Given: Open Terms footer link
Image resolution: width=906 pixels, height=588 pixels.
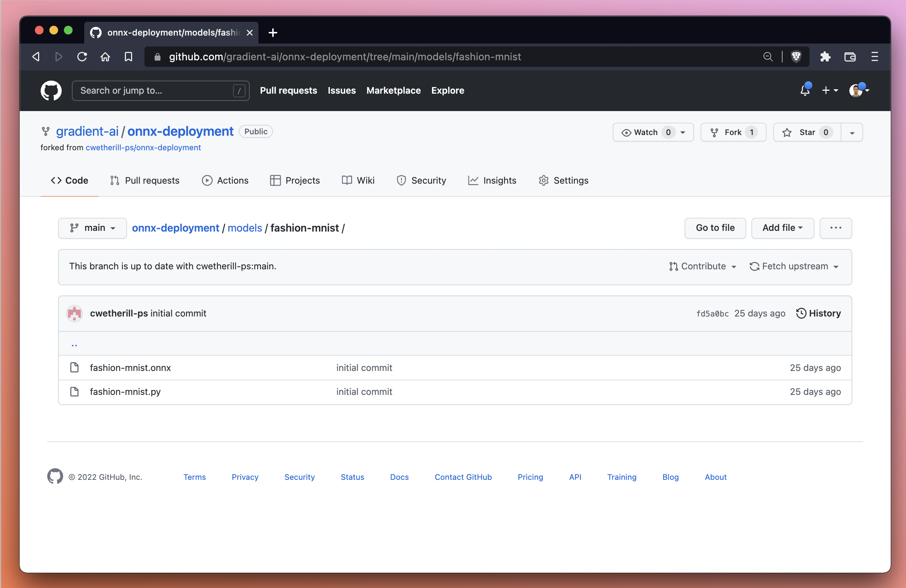Looking at the screenshot, I should [x=195, y=477].
